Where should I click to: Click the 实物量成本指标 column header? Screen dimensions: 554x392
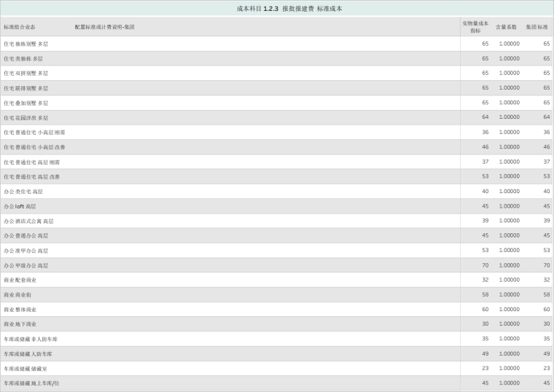click(475, 27)
